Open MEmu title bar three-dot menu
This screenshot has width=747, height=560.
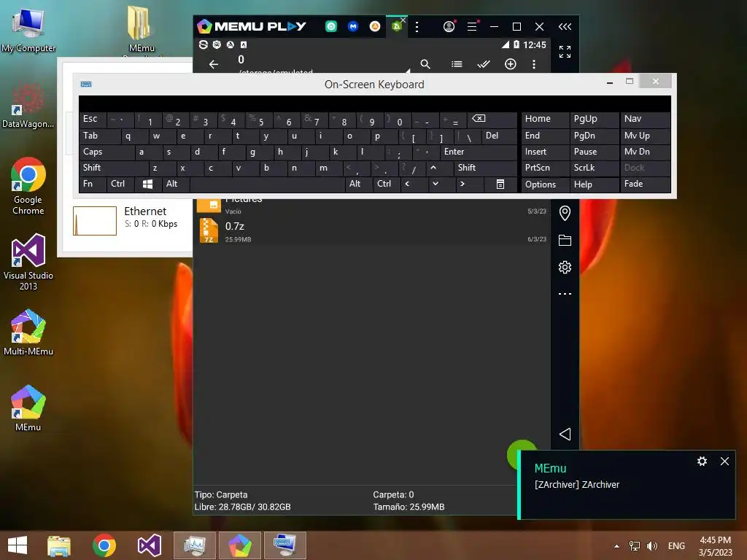(417, 27)
